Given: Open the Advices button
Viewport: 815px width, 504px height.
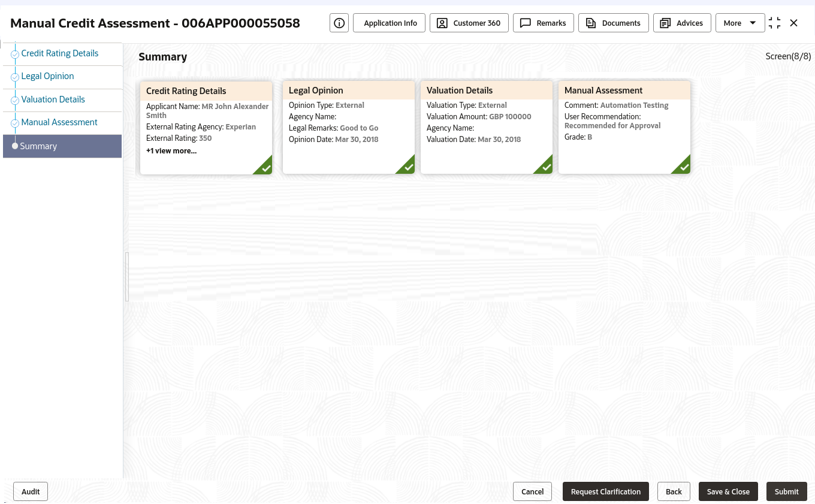Looking at the screenshot, I should click(x=682, y=23).
